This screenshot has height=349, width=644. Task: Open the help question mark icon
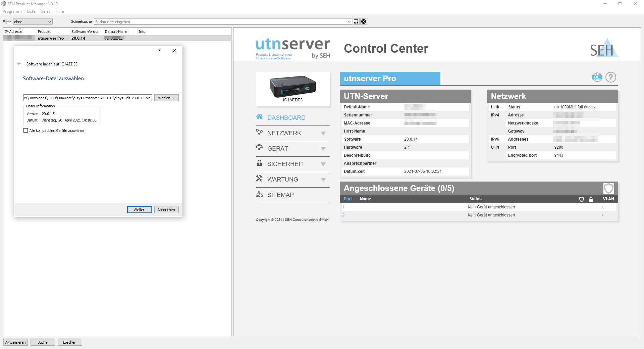point(611,77)
